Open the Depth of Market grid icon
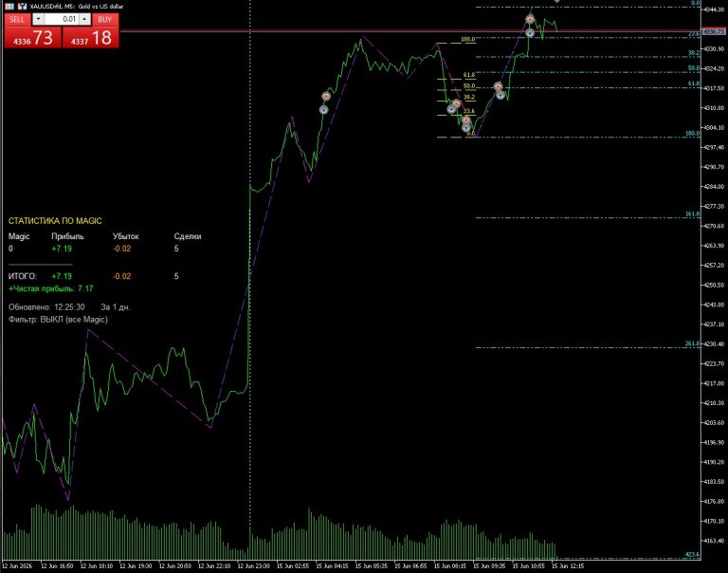The height and width of the screenshot is (573, 728). pos(9,6)
